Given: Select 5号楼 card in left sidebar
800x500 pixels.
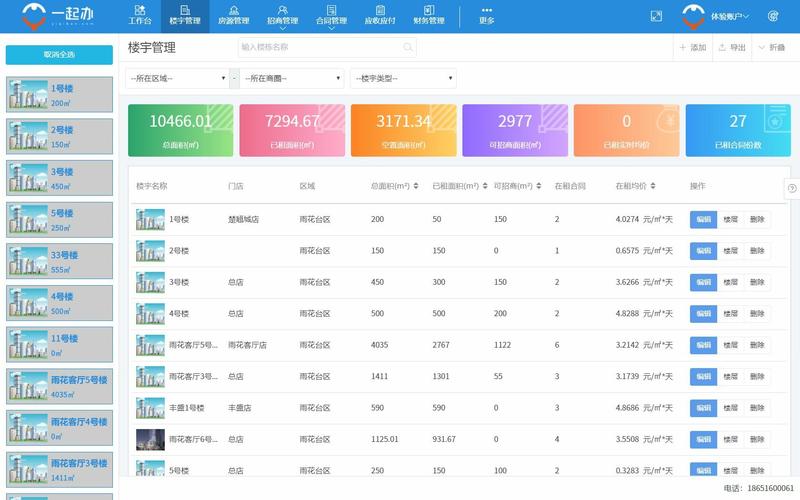Looking at the screenshot, I should tap(59, 219).
